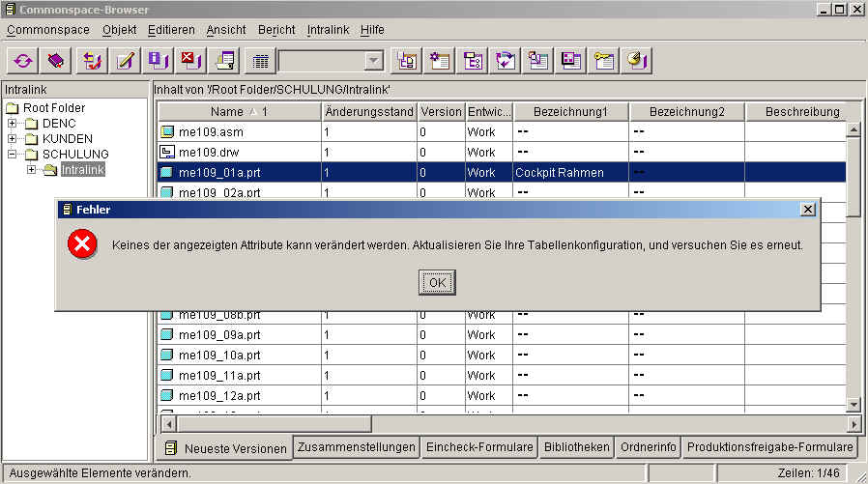The width and height of the screenshot is (868, 484).
Task: Open the Objekt menu
Action: [119, 30]
